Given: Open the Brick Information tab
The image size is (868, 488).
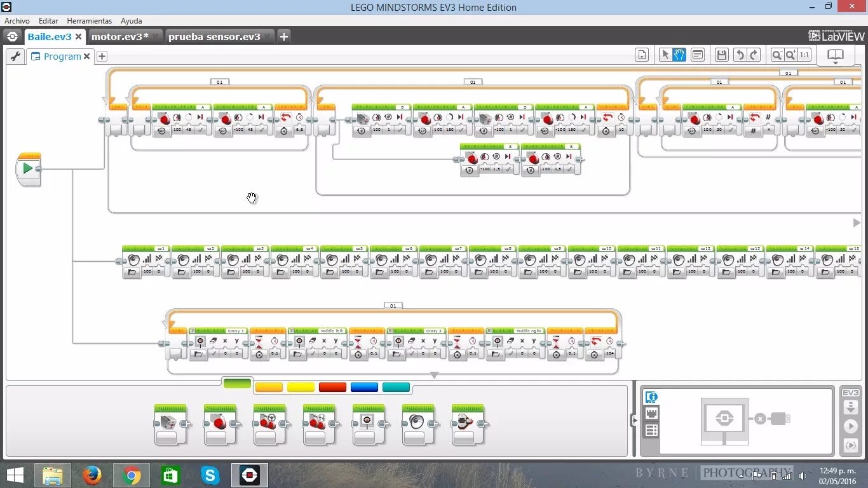Looking at the screenshot, I should point(651,397).
